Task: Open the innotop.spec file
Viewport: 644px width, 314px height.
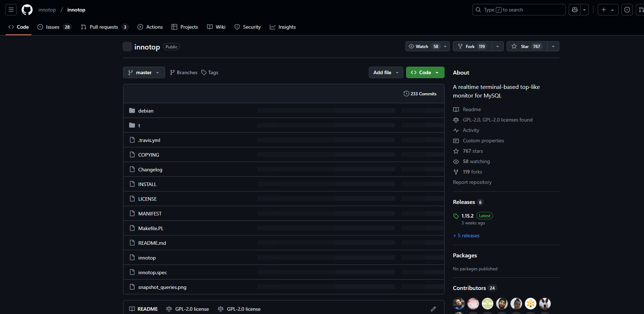Action: [x=152, y=272]
